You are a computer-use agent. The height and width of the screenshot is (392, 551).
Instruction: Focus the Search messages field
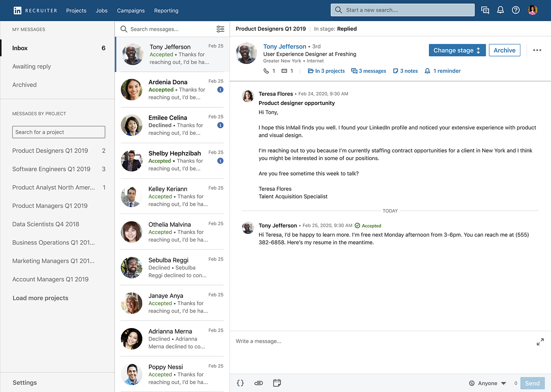172,29
